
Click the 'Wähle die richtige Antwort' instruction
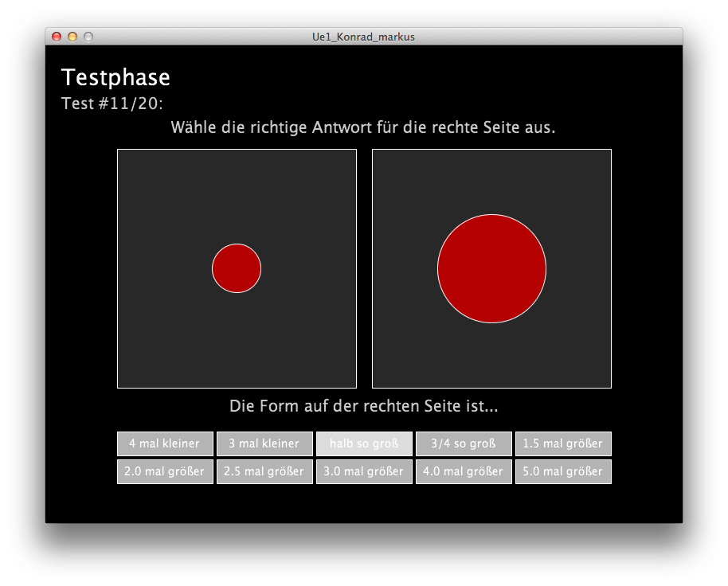(x=363, y=127)
